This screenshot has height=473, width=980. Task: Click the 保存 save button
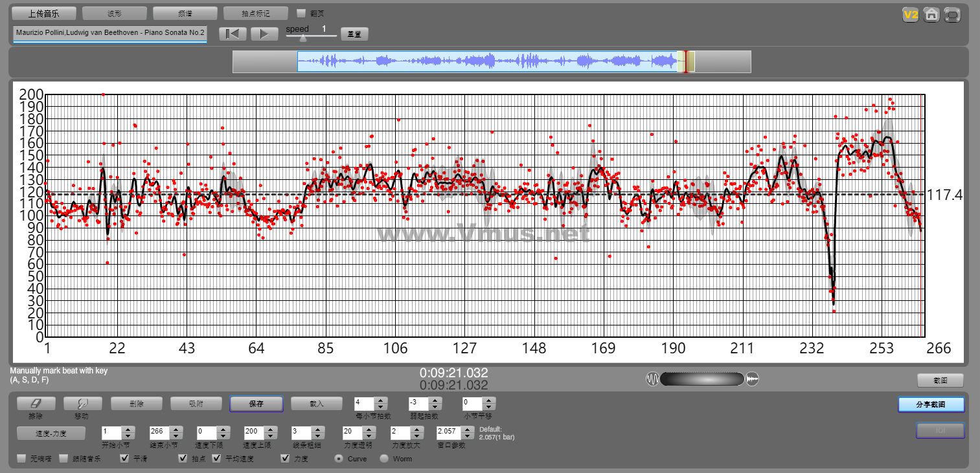pyautogui.click(x=256, y=403)
